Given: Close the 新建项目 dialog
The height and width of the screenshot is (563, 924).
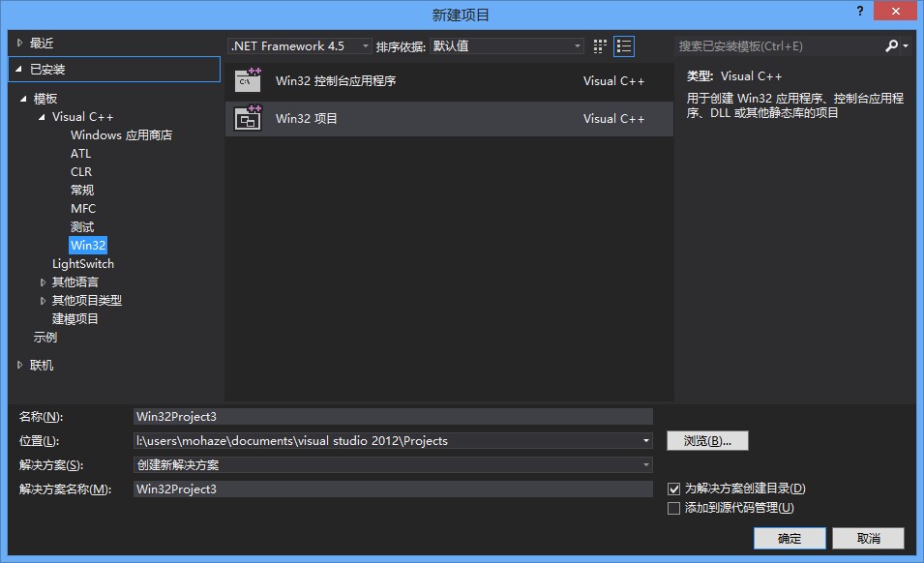Looking at the screenshot, I should point(895,12).
